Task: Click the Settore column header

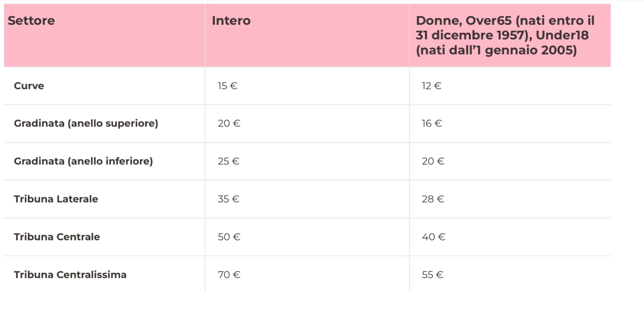Action: pyautogui.click(x=31, y=21)
